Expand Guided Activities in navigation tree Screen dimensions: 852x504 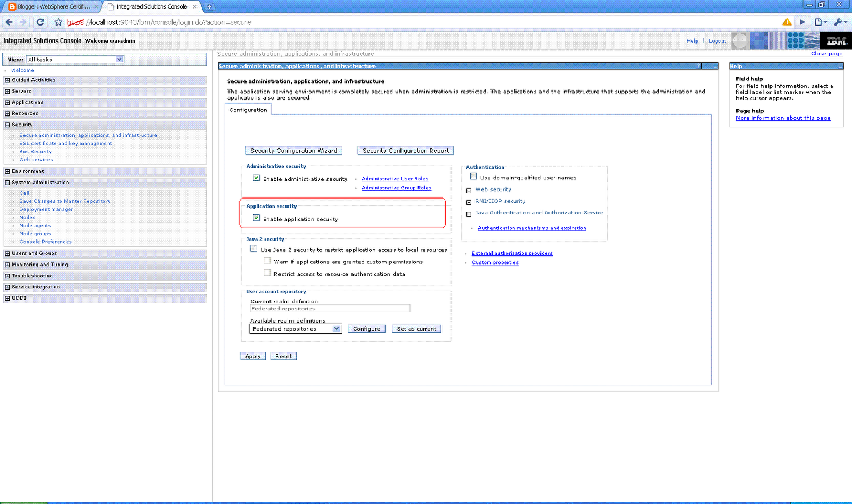point(7,80)
